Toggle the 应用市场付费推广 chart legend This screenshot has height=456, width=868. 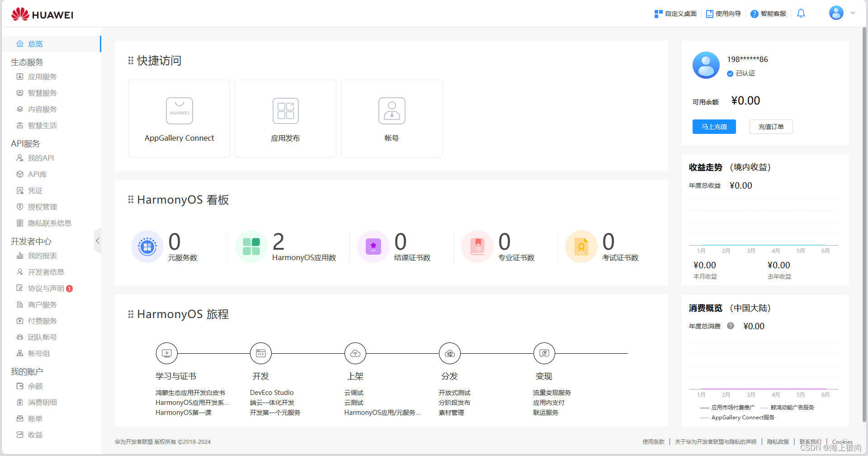727,408
